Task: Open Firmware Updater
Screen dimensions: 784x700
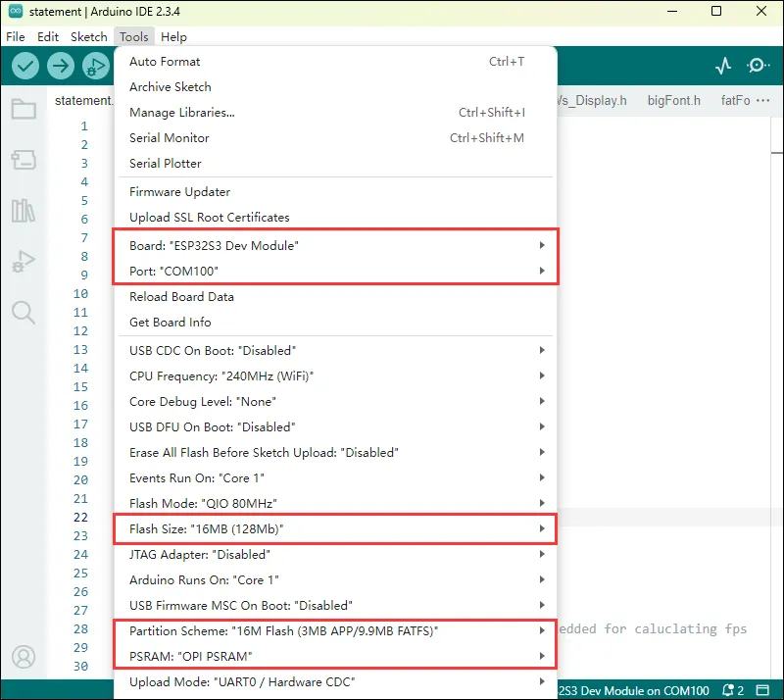Action: [x=335, y=192]
